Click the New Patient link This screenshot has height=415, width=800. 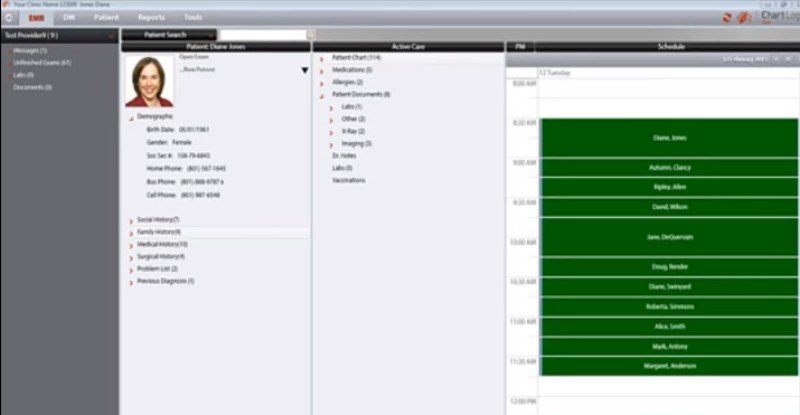pos(197,69)
